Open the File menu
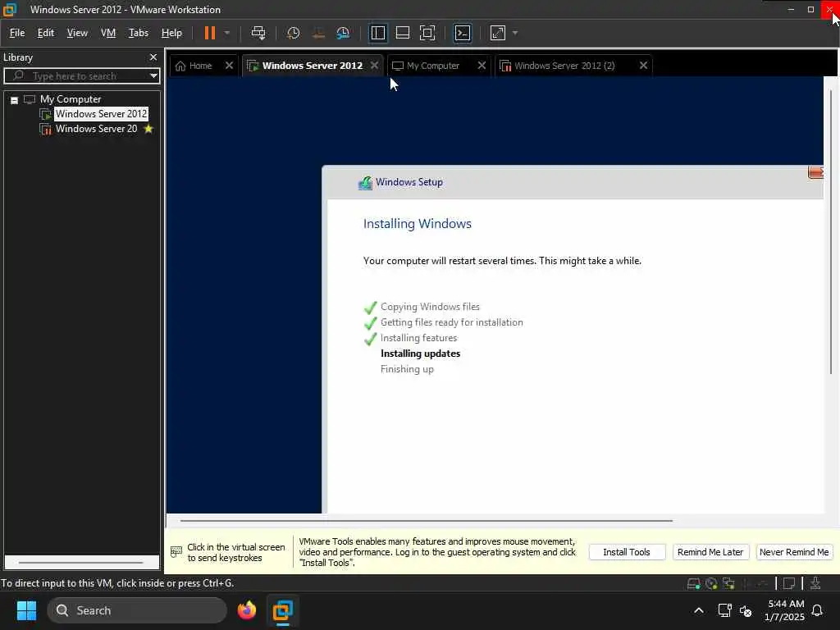The height and width of the screenshot is (630, 840). pos(17,33)
